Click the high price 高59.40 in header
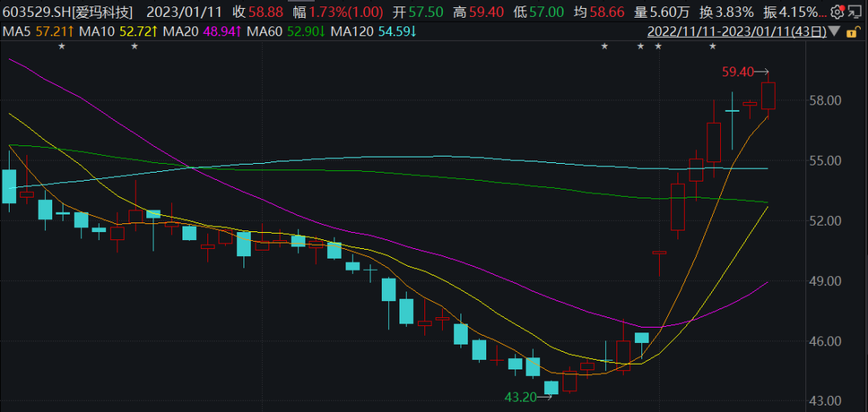 tap(477, 11)
